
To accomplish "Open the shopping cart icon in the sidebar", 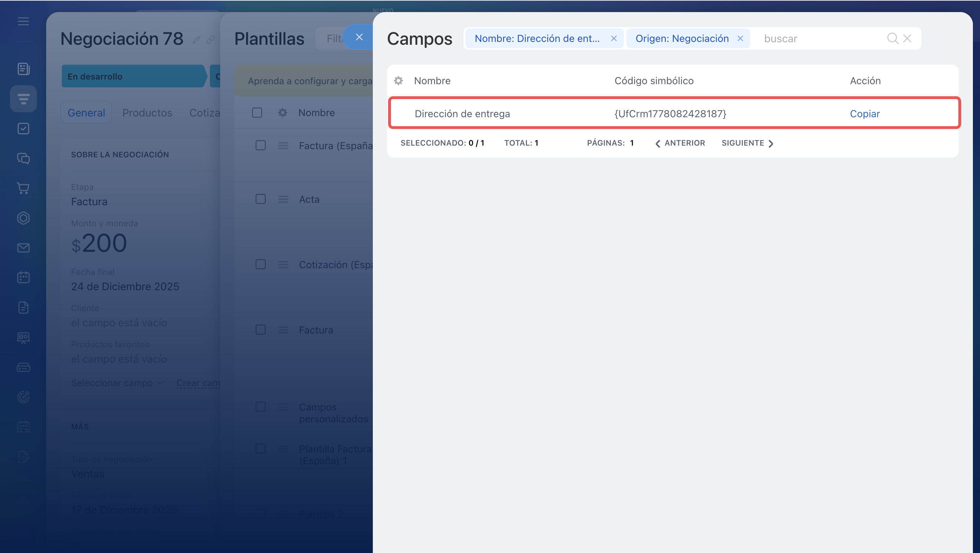I will pos(23,188).
